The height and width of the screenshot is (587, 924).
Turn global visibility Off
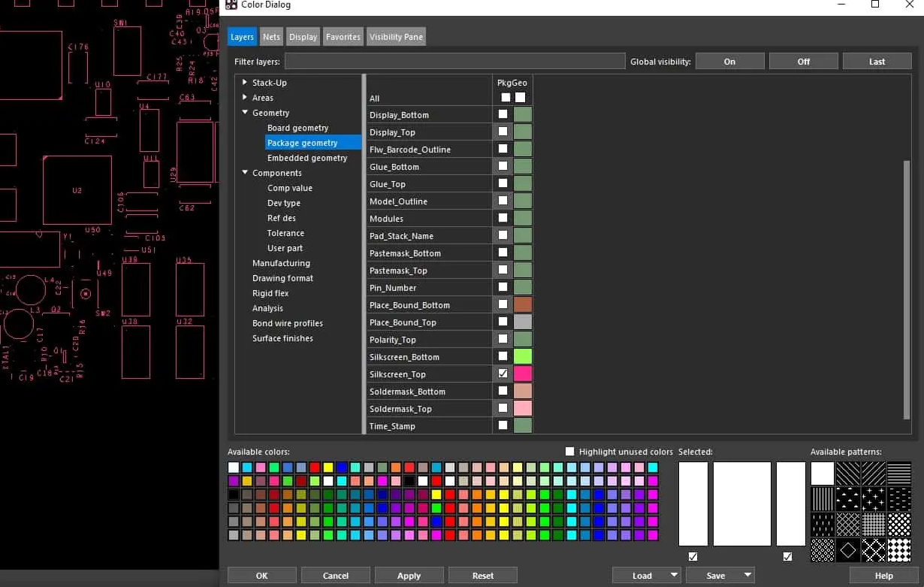(x=803, y=62)
